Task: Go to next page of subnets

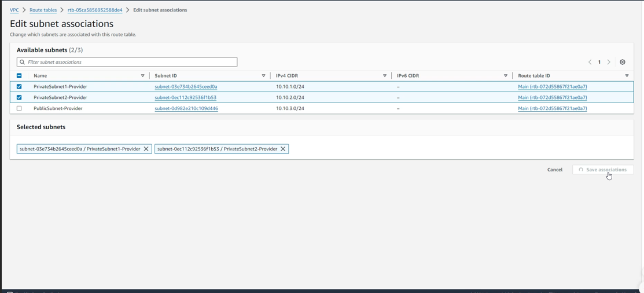Action: coord(609,62)
